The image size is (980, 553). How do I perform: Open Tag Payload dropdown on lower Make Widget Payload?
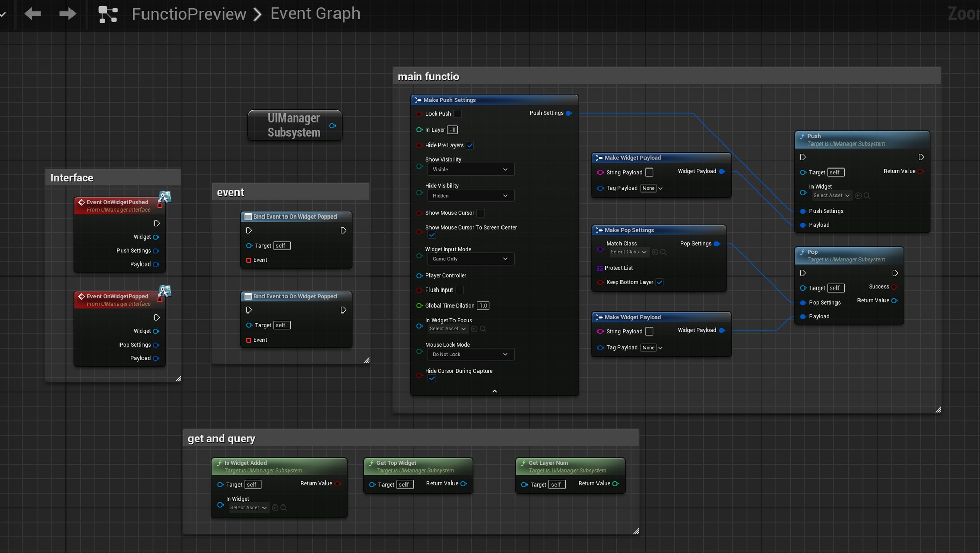point(652,348)
